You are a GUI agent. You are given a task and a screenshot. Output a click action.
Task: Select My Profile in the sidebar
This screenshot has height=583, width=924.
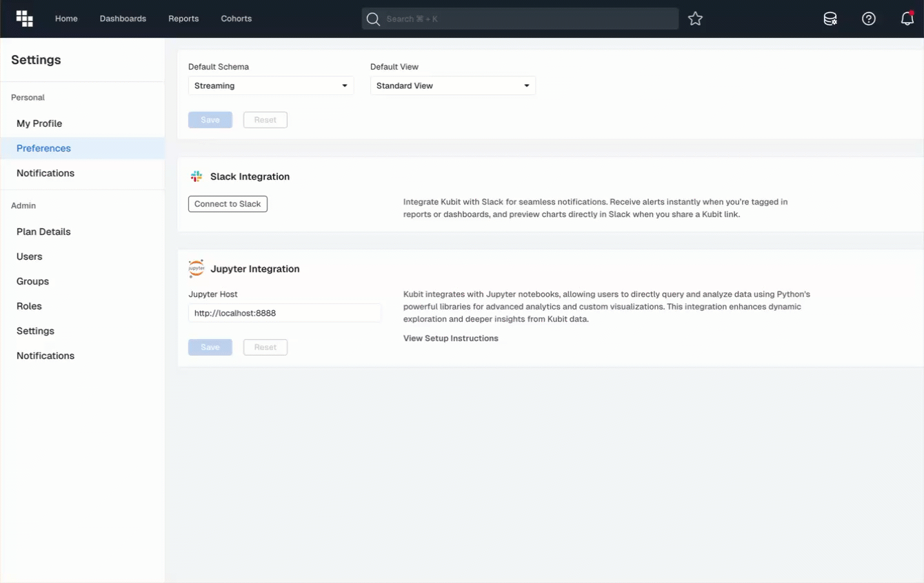click(x=82, y=123)
